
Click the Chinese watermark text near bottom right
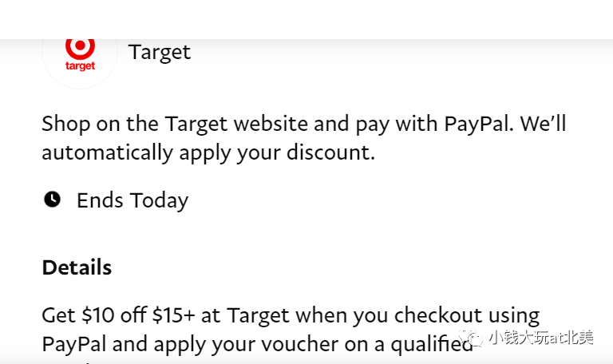pyautogui.click(x=541, y=337)
